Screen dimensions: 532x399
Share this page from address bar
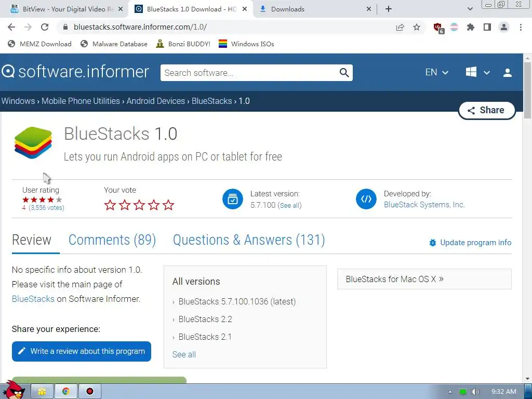[x=400, y=27]
